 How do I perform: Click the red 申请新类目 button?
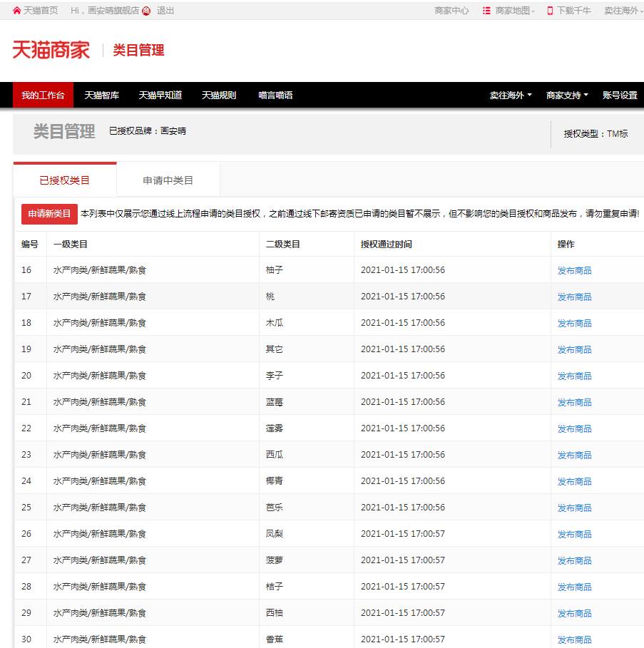pyautogui.click(x=50, y=214)
